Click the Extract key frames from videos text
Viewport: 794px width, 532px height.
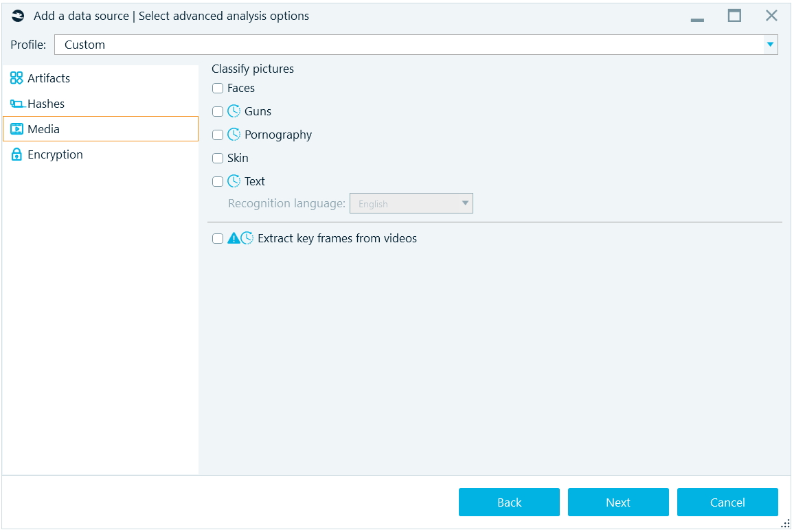(x=337, y=238)
